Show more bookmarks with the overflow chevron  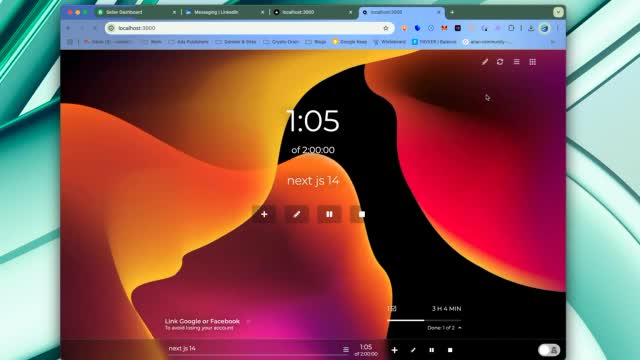[553, 42]
